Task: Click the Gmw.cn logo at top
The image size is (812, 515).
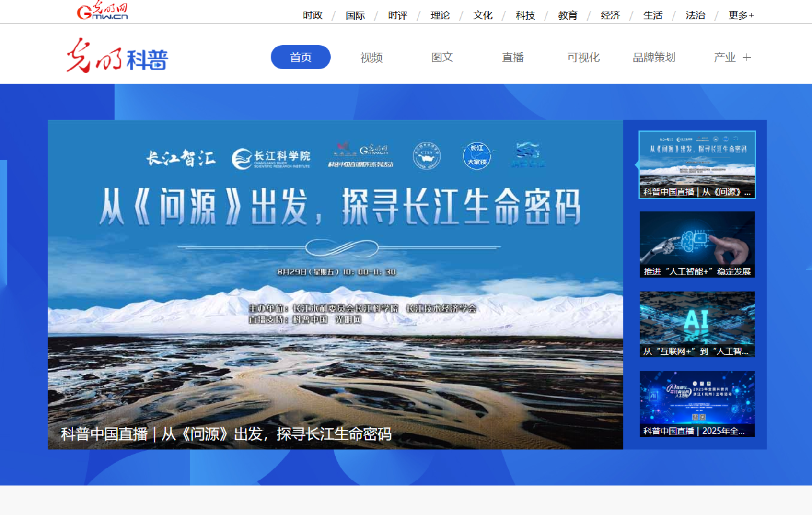Action: tap(102, 11)
